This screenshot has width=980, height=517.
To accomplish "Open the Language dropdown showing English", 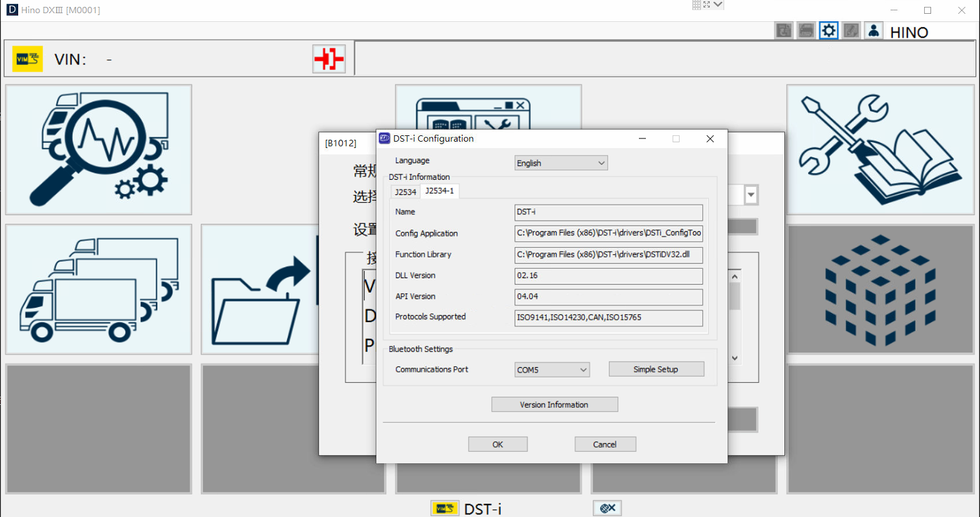I will click(x=560, y=162).
